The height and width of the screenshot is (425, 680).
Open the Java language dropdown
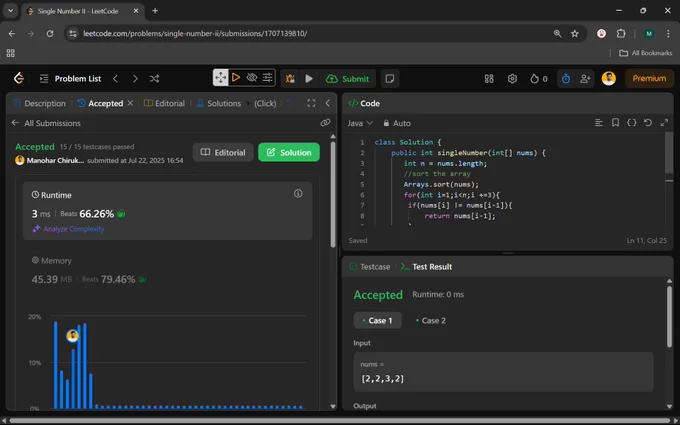360,123
